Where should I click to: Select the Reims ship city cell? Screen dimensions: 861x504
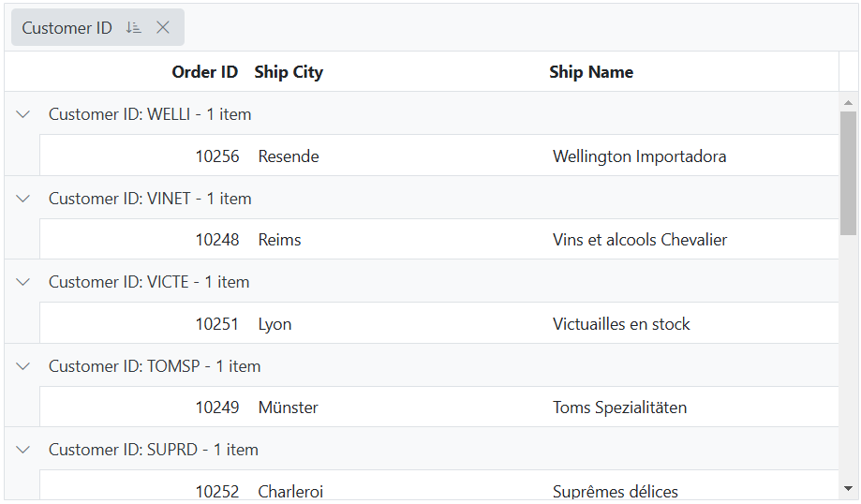click(x=280, y=240)
